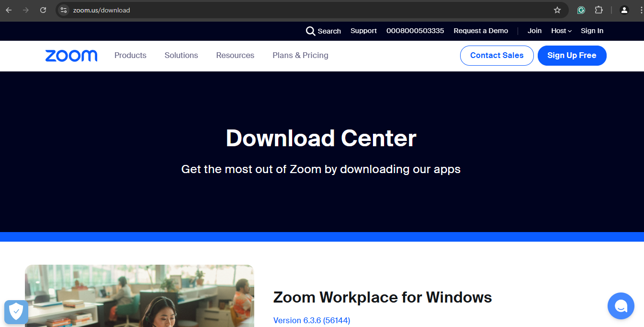Open the Products menu
This screenshot has width=644, height=327.
pos(130,56)
